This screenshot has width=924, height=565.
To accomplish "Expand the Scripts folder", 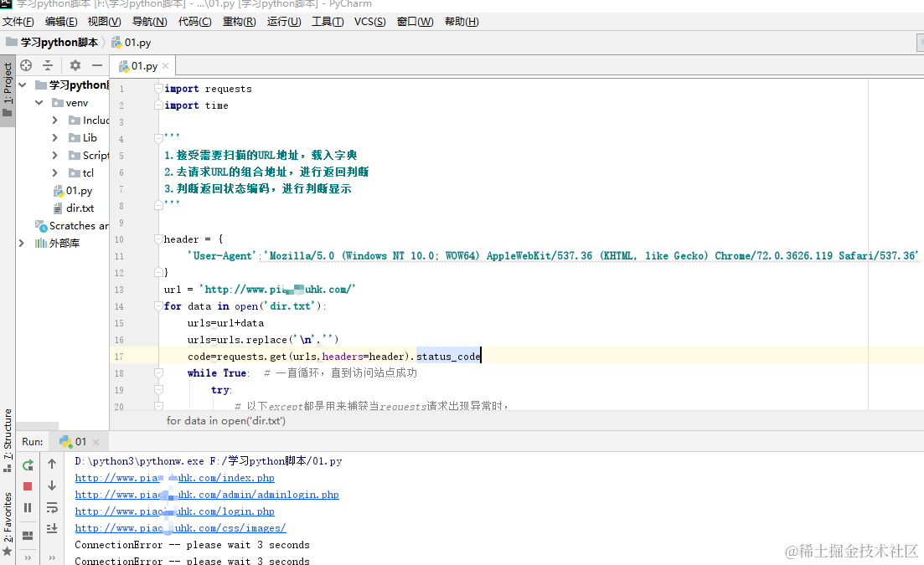I will 54,156.
